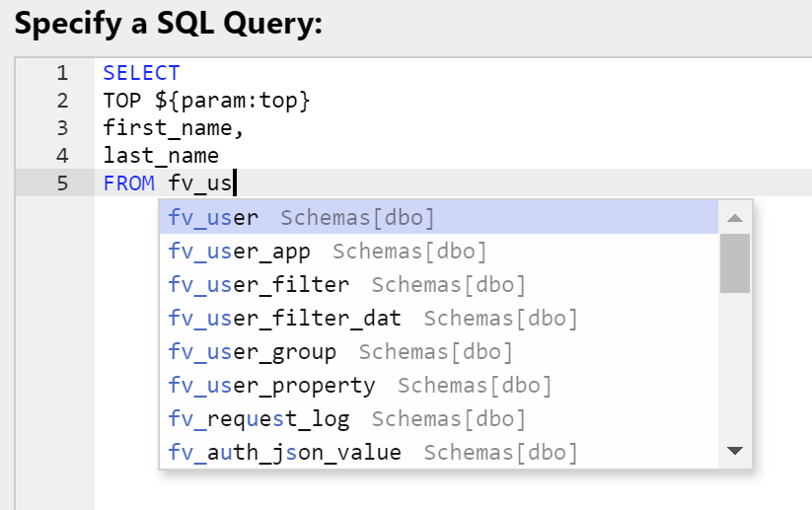Viewport: 812px width, 510px height.
Task: Place cursor on SELECT keyword line
Action: (141, 73)
